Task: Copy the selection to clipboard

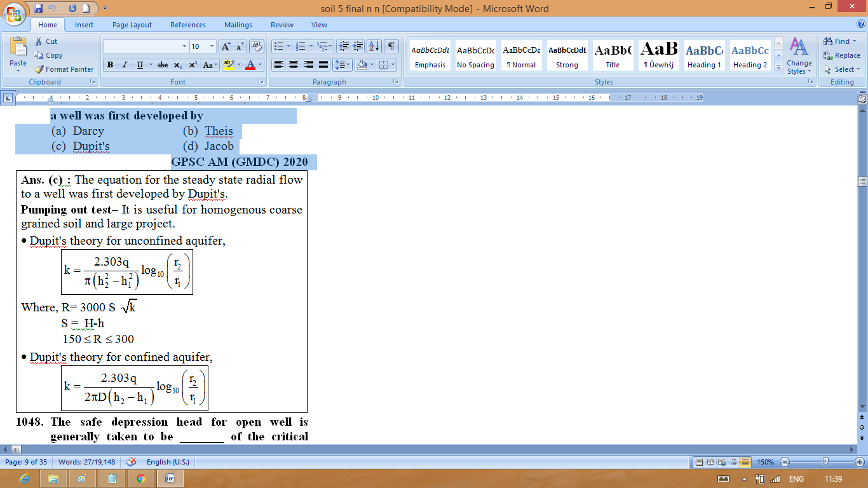Action: pos(48,55)
